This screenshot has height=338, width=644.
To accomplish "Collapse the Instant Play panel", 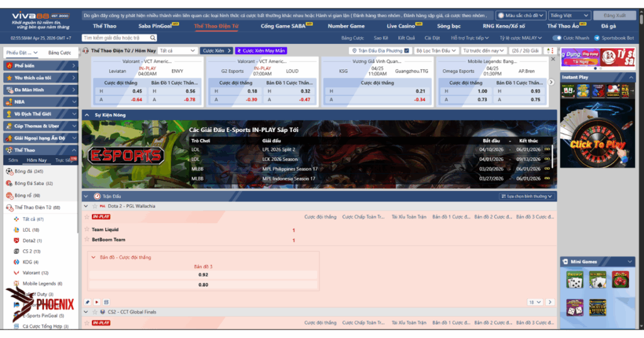I will (x=631, y=77).
